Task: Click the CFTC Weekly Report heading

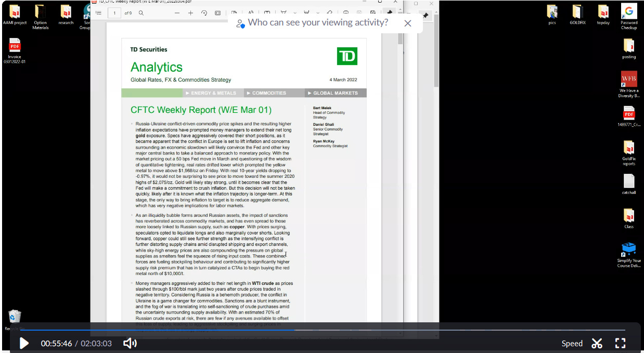Action: 201,110
